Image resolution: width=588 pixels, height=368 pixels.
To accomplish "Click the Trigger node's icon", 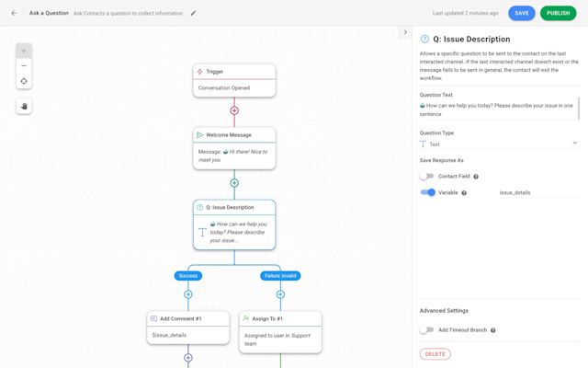I will tap(200, 72).
